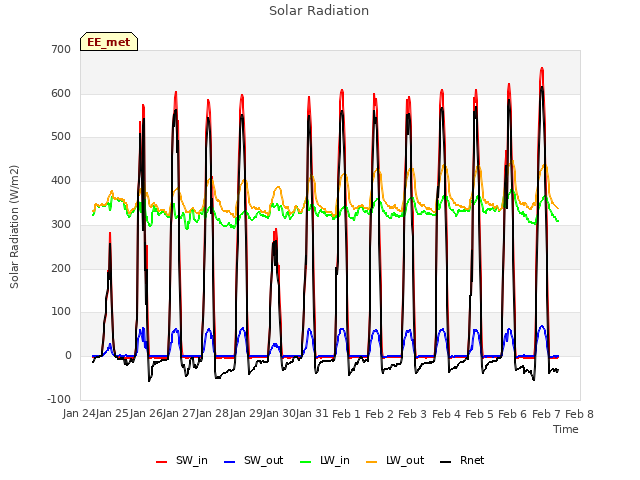Click the highest SW_in peak on Feb 7
This screenshot has height=480, width=640.
[x=542, y=69]
